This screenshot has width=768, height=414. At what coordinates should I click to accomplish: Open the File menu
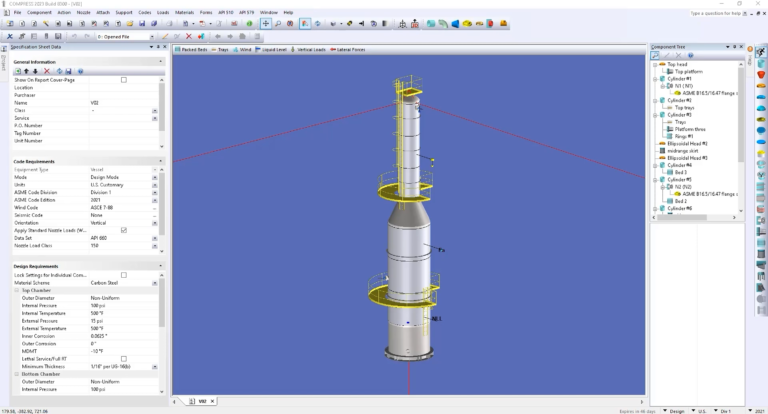point(17,12)
